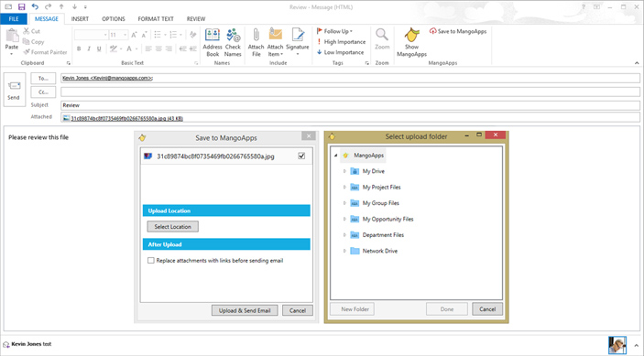Click the bullets list icon
This screenshot has height=356, width=644.
pyautogui.click(x=158, y=35)
